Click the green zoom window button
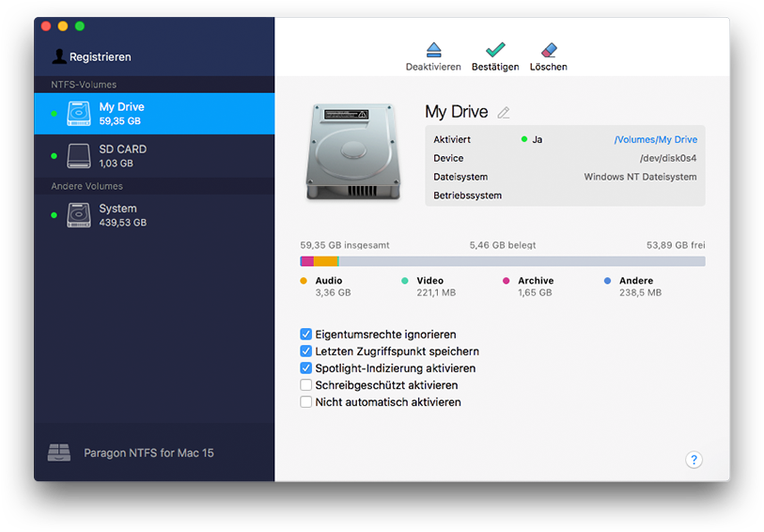The image size is (764, 532). [x=80, y=25]
